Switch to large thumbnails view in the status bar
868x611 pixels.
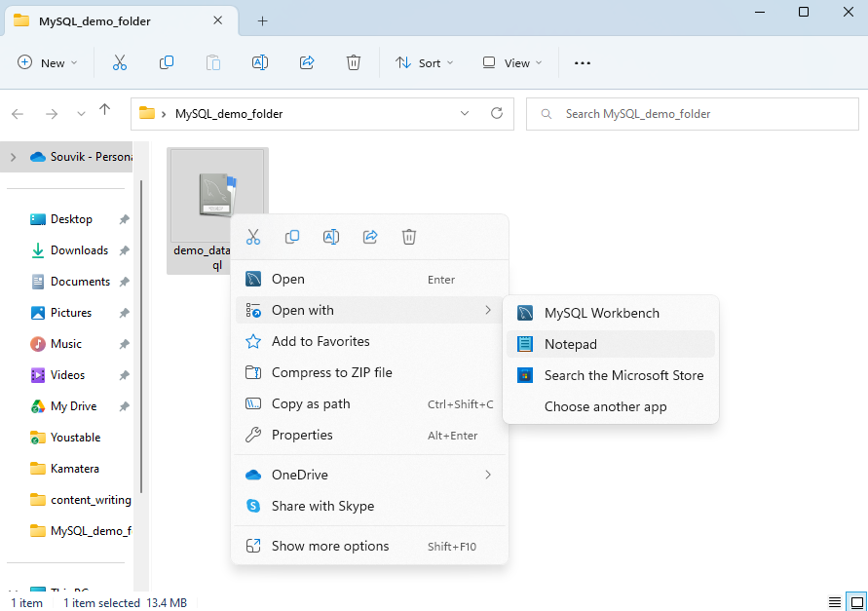(856, 602)
